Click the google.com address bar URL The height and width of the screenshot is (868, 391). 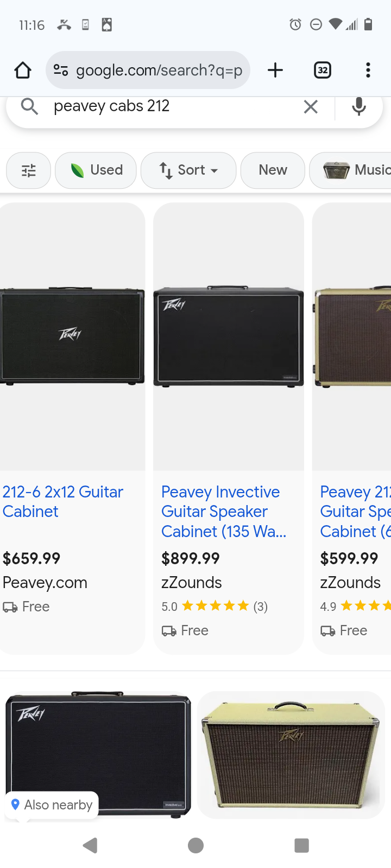[x=159, y=70]
